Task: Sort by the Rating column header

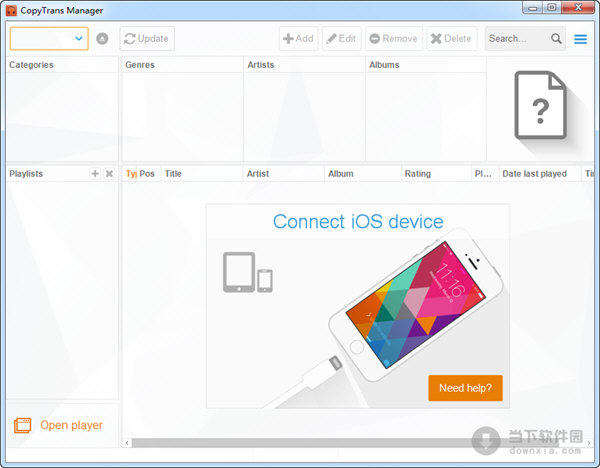Action: [x=436, y=174]
